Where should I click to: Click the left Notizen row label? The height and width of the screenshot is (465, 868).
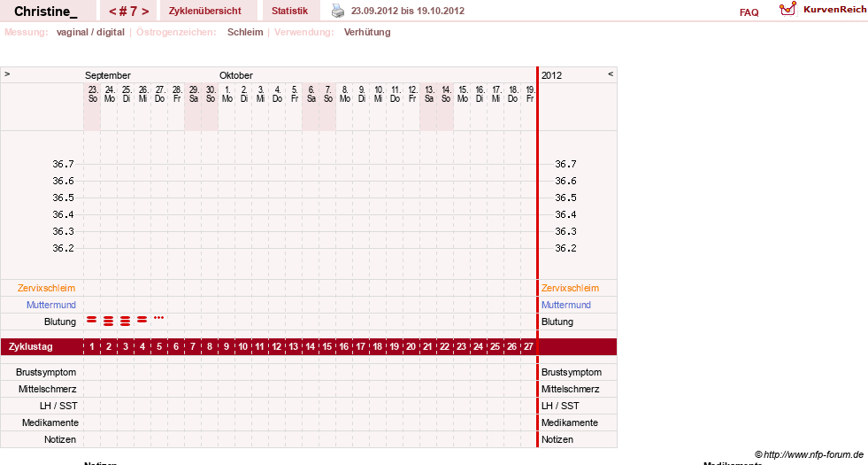tap(60, 439)
